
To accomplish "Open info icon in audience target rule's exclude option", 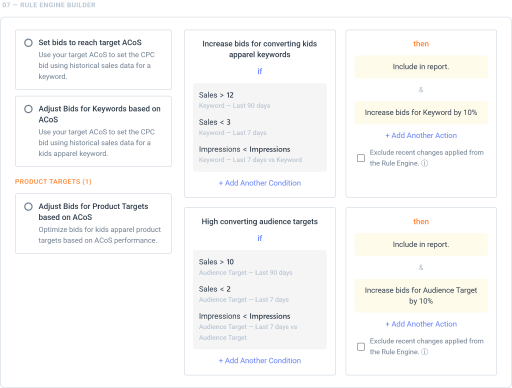I will [x=424, y=352].
